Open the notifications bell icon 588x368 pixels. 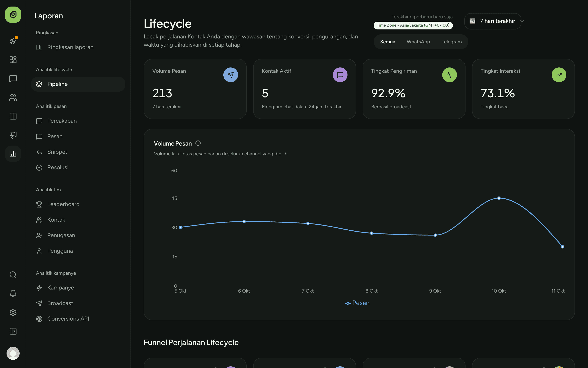point(13,294)
